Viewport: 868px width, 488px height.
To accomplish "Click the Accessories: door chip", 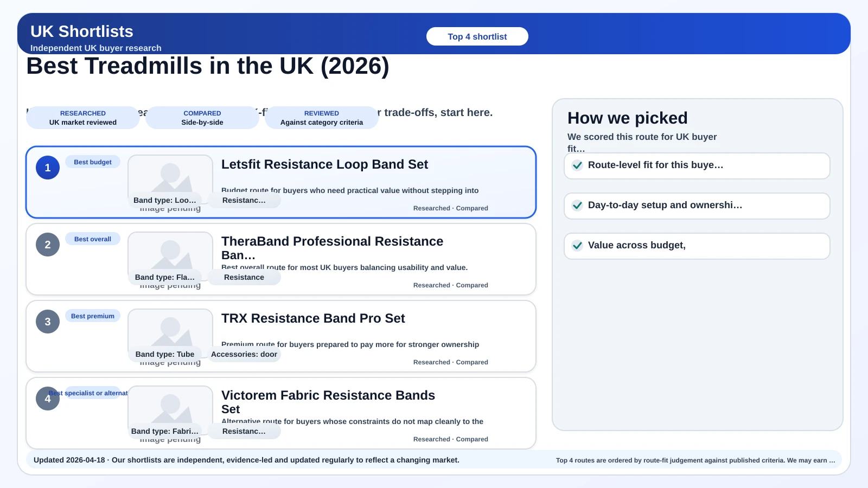I will (x=244, y=354).
